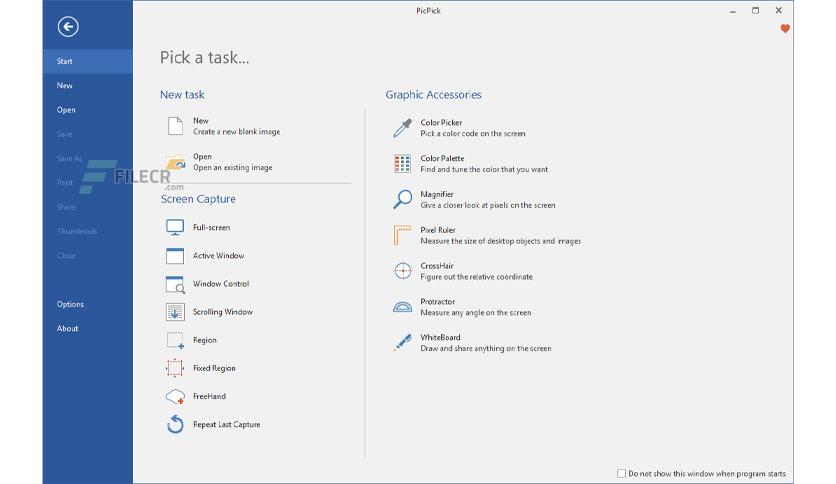This screenshot has width=836, height=484.
Task: Click the CrossHair target icon
Action: pos(403,271)
